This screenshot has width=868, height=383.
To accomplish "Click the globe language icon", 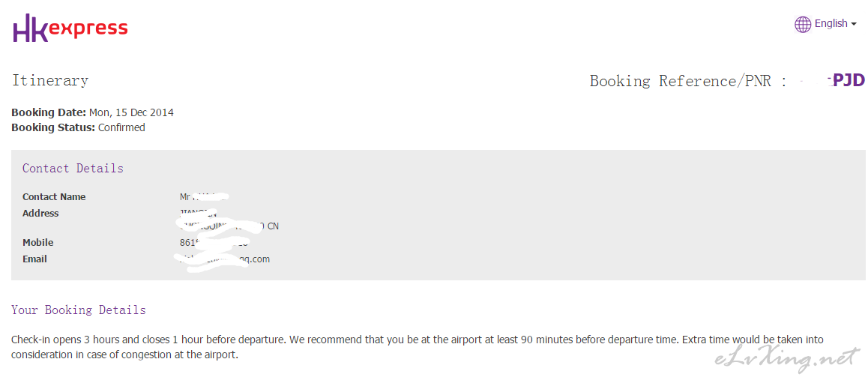I will pos(803,24).
